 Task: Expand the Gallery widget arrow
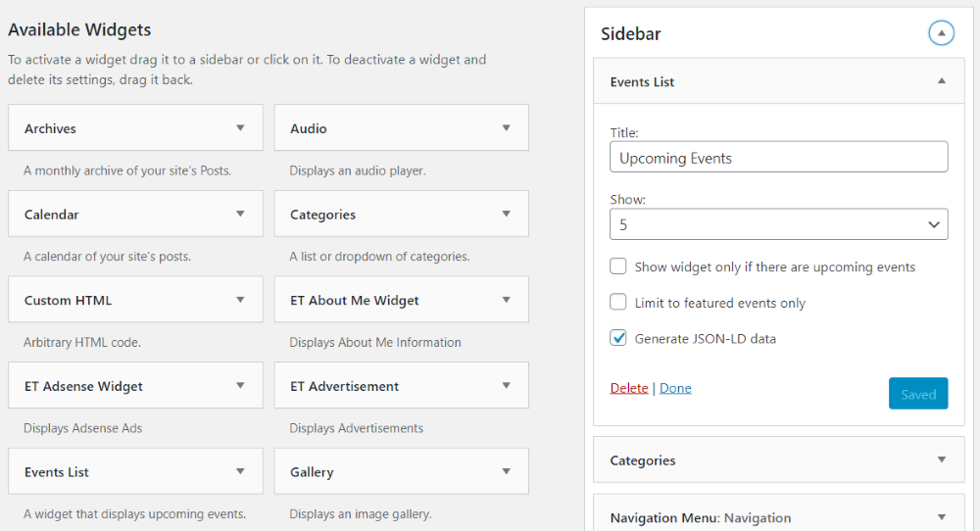coord(507,471)
